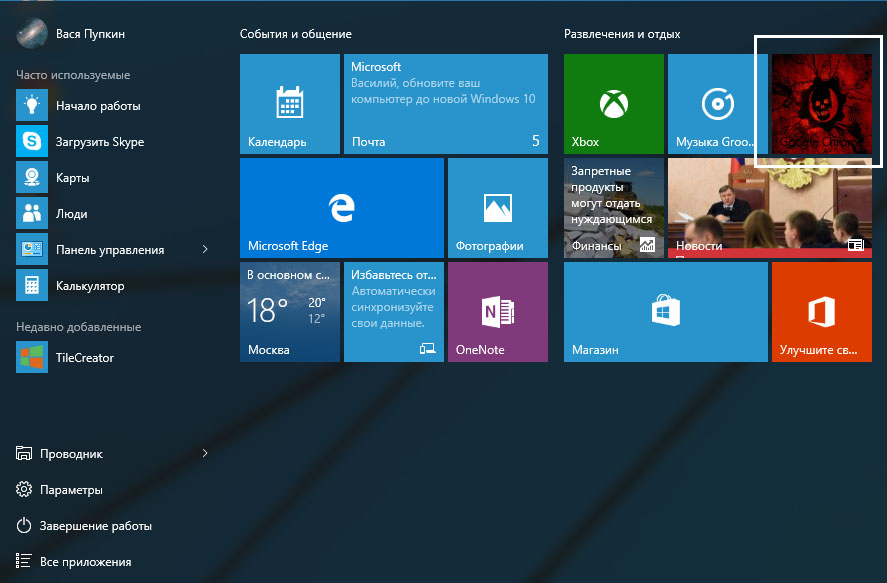
Task: Click the TileCreator app icon
Action: point(32,357)
